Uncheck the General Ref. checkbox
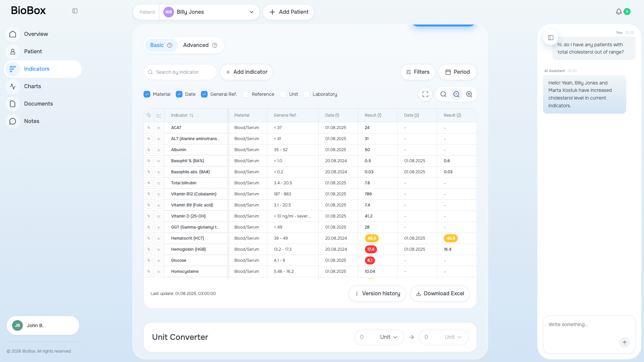The image size is (644, 362). (x=204, y=94)
